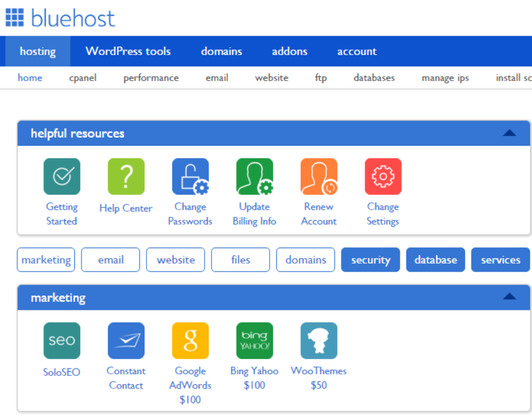Open the databases submenu item

(374, 78)
